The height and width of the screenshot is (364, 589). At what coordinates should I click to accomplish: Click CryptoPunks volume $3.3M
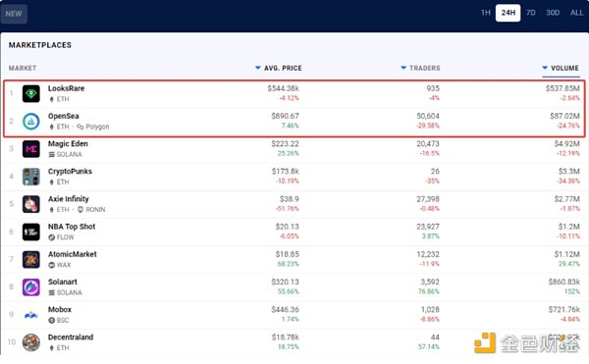569,172
